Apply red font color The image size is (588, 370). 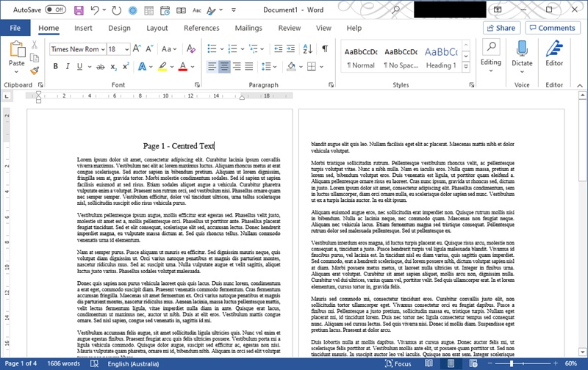[x=182, y=66]
